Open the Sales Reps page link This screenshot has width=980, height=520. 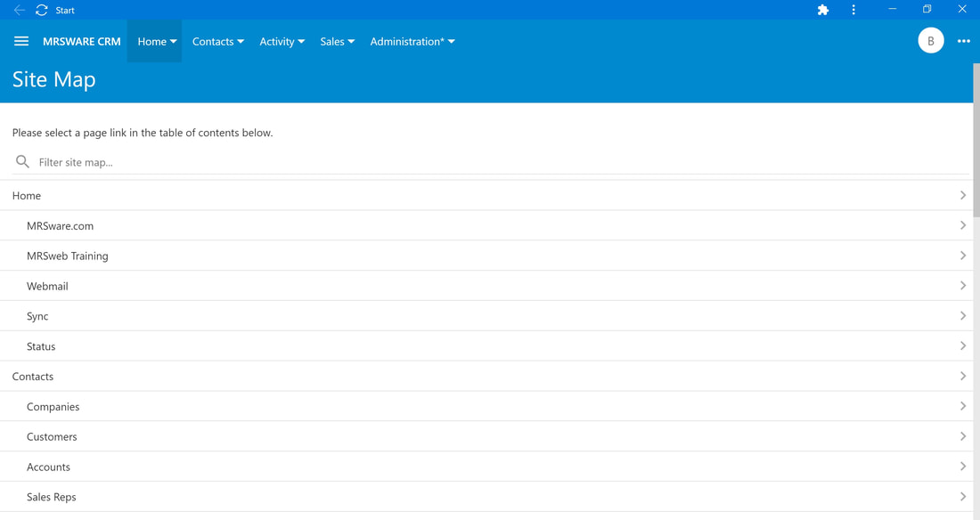coord(486,497)
